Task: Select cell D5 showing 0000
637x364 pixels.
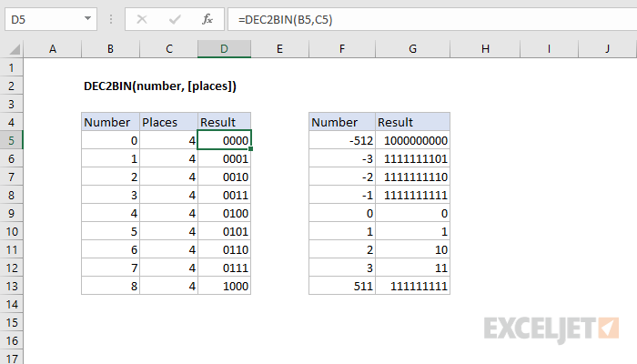Action: pyautogui.click(x=224, y=140)
